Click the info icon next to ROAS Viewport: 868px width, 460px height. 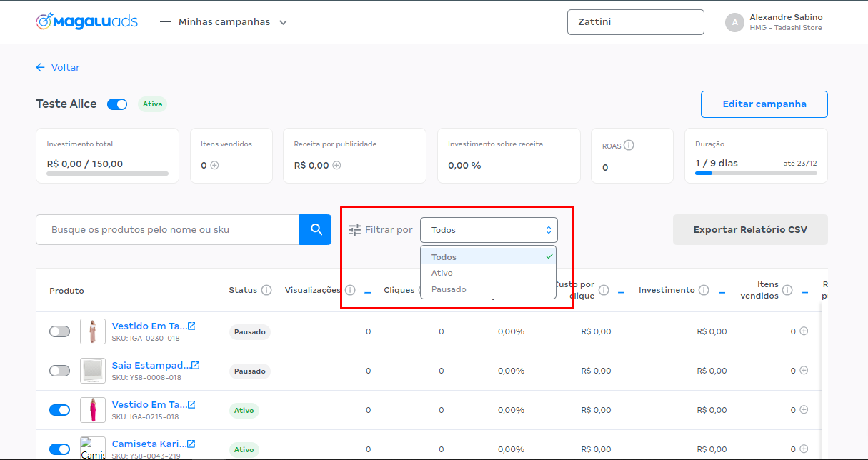pyautogui.click(x=629, y=145)
